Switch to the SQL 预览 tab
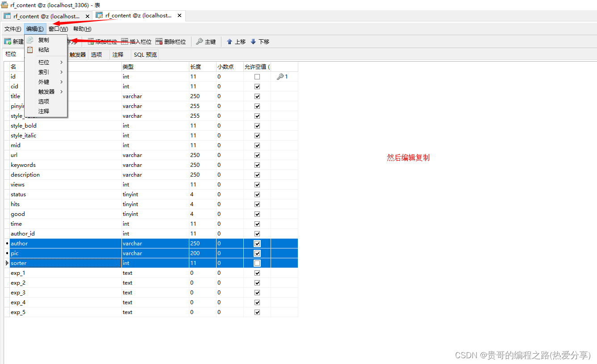This screenshot has height=364, width=597. tap(145, 55)
